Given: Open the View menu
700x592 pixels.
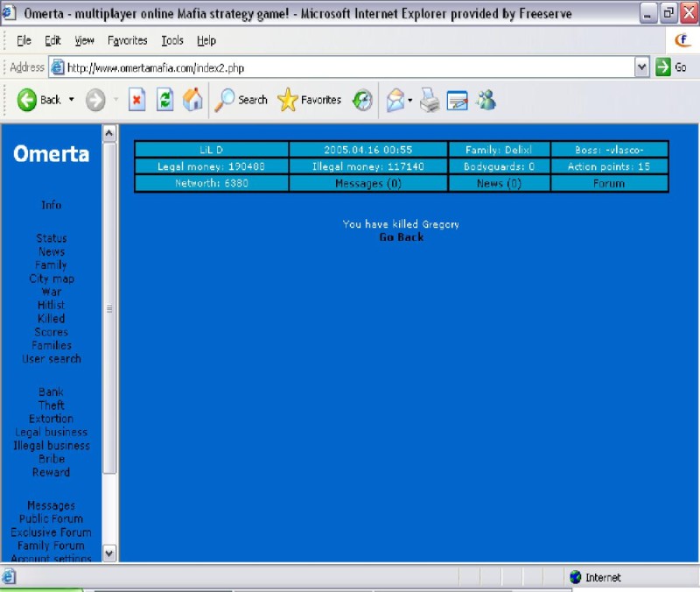Looking at the screenshot, I should 84,40.
